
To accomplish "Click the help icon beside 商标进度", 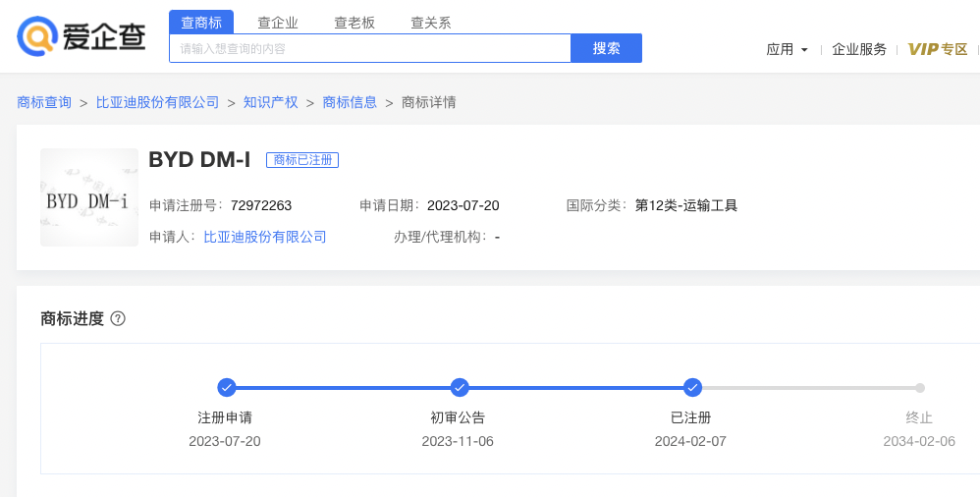I will click(118, 319).
